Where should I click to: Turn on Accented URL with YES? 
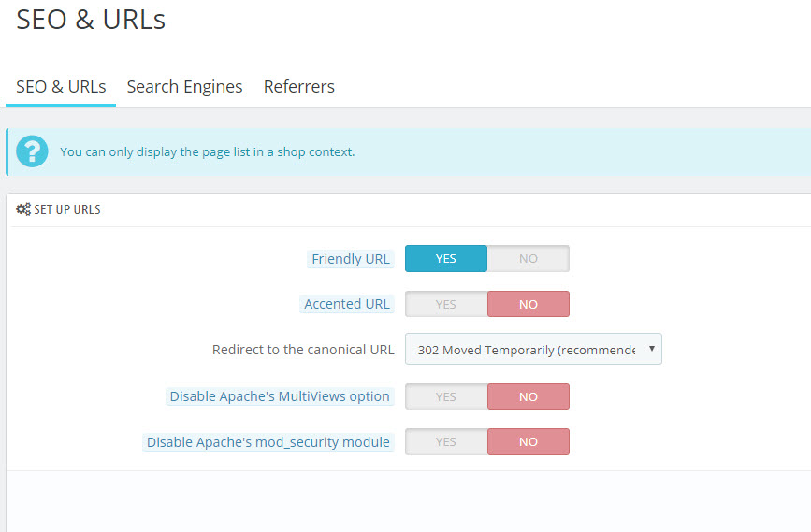(446, 304)
